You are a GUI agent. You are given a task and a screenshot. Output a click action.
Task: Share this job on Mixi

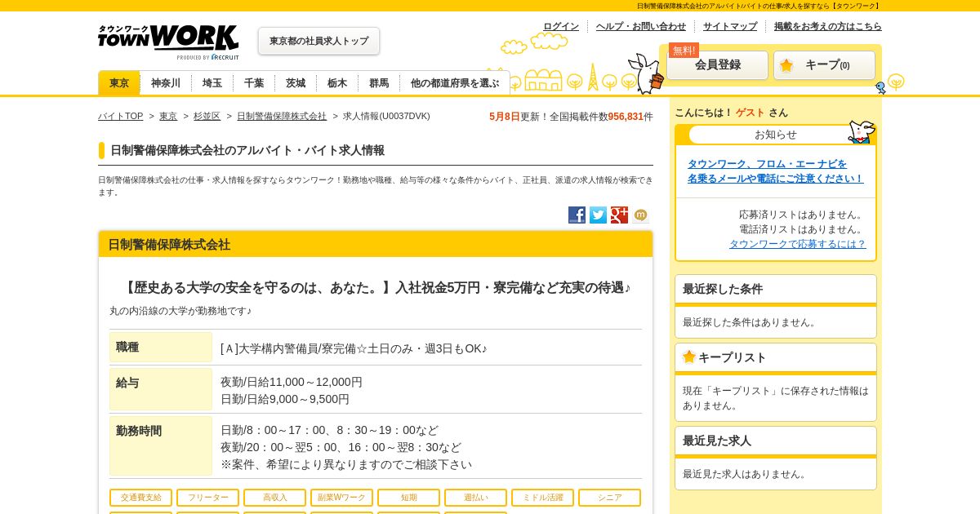640,215
